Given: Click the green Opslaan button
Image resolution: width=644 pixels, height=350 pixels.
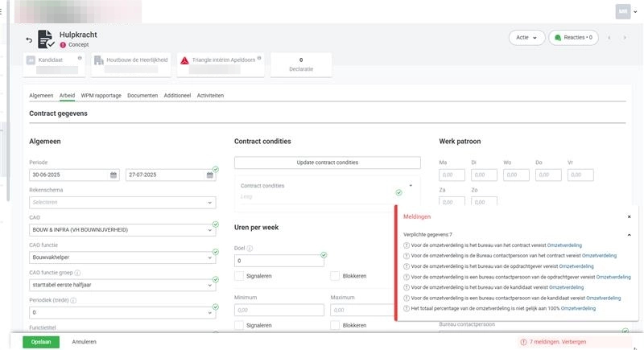Looking at the screenshot, I should pos(40,341).
